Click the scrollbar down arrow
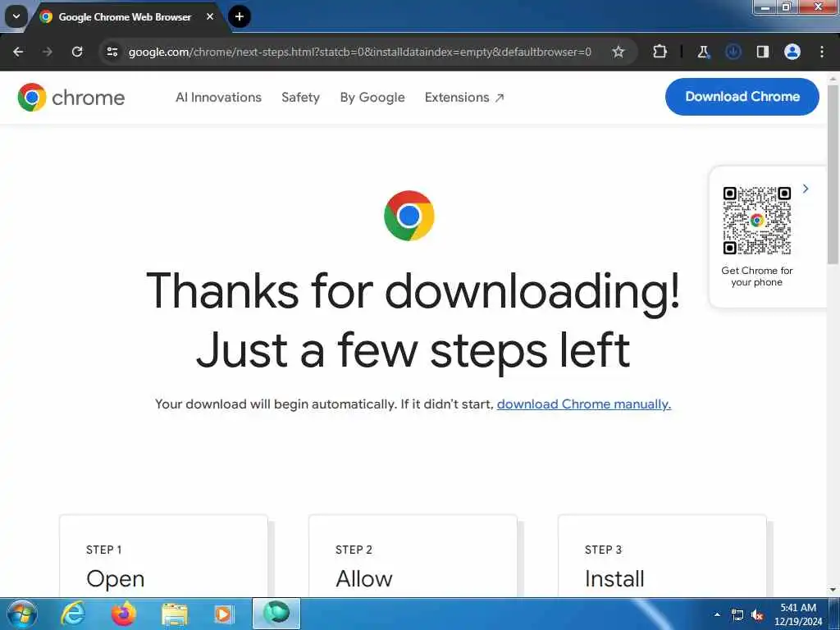 pyautogui.click(x=833, y=591)
